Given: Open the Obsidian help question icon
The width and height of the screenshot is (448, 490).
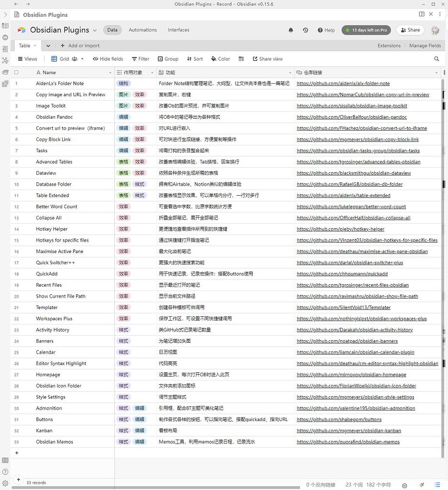Looking at the screenshot, I should click(x=5, y=471).
